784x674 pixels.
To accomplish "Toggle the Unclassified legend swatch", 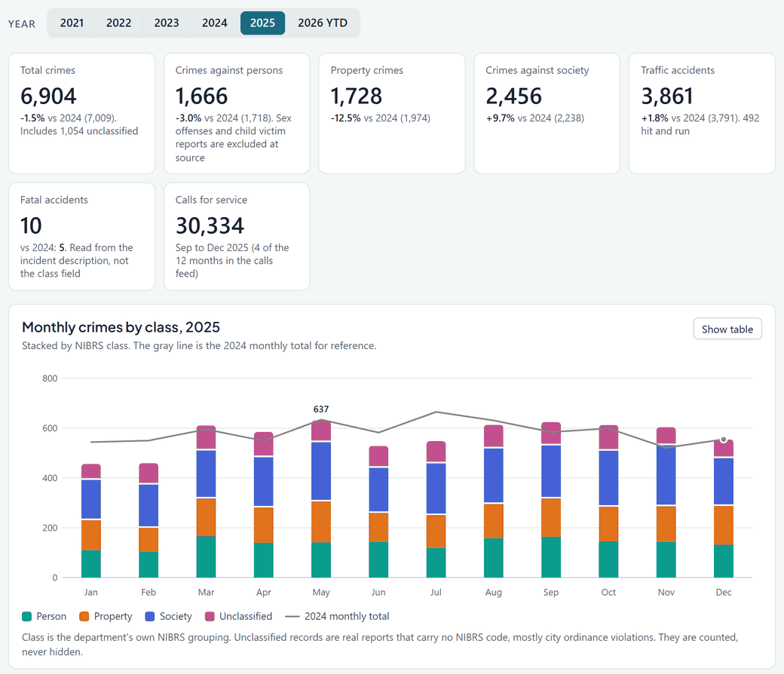I will pyautogui.click(x=210, y=617).
